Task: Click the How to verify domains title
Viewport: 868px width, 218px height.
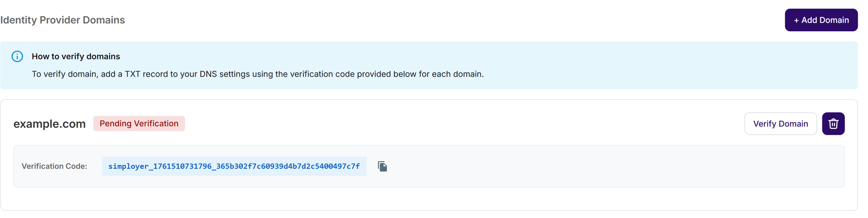Action: pos(75,57)
